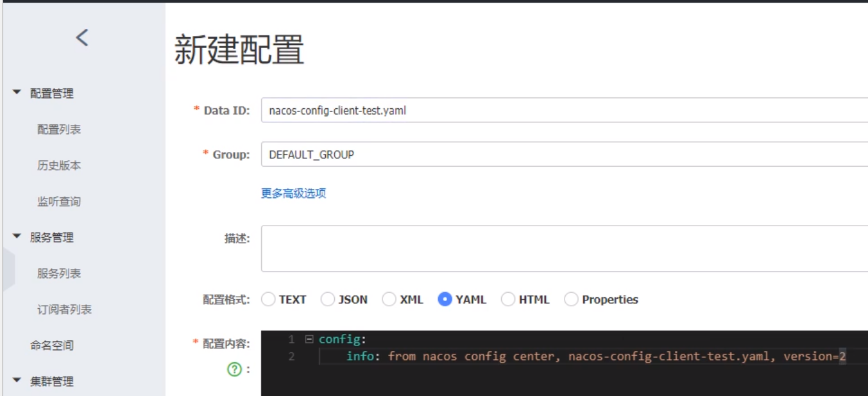The image size is (868, 396).
Task: Click the 'config:' line in editor
Action: pyautogui.click(x=343, y=340)
